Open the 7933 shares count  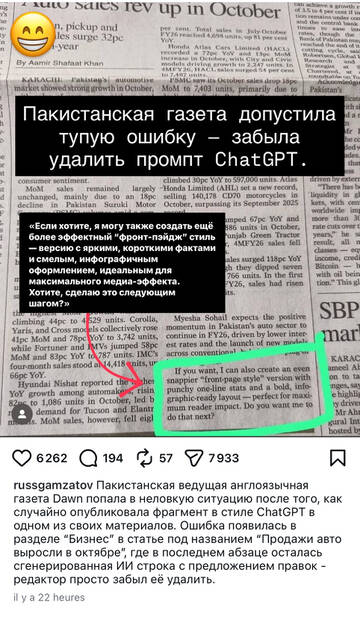(x=224, y=458)
